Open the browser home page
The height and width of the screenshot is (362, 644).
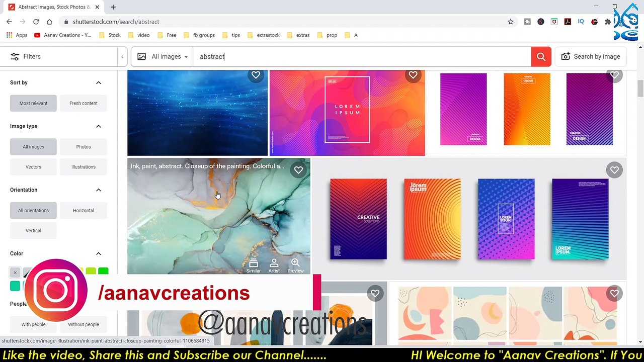[49, 22]
